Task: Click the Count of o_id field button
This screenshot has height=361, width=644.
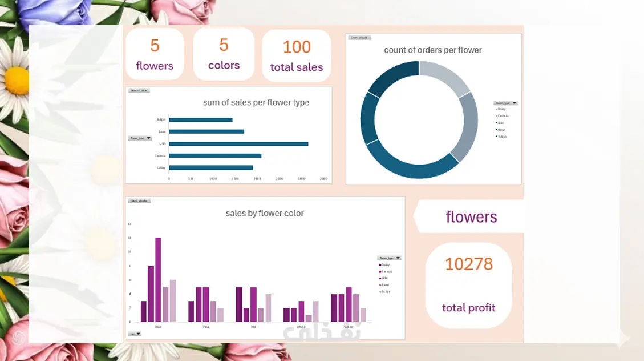Action: click(x=359, y=38)
